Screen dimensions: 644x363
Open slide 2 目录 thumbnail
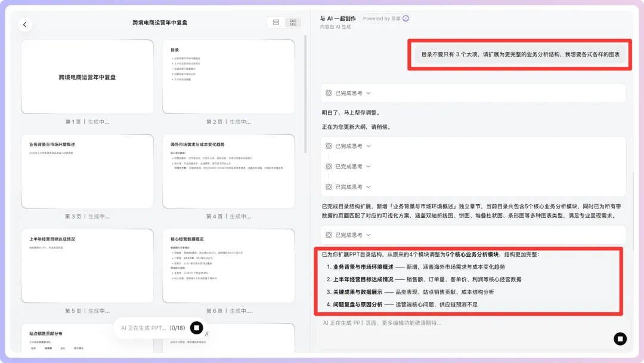point(229,77)
